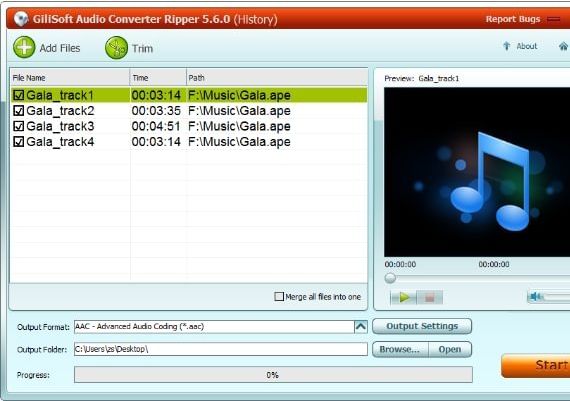
Task: Click the GiliSoft app logo icon
Action: click(x=21, y=19)
